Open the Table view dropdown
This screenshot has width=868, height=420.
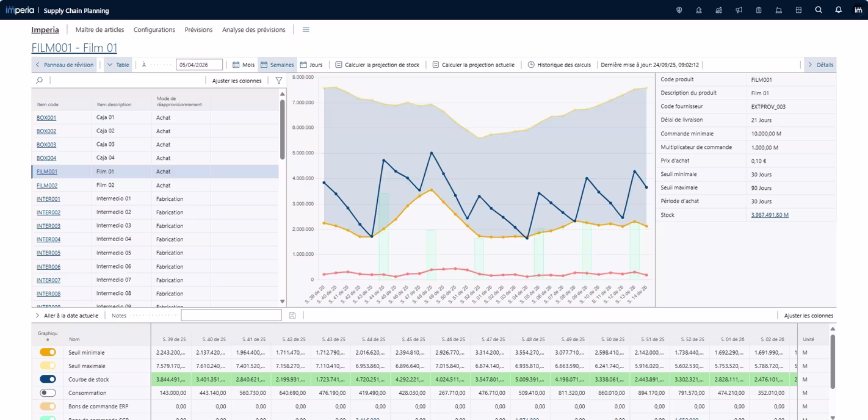(x=118, y=65)
